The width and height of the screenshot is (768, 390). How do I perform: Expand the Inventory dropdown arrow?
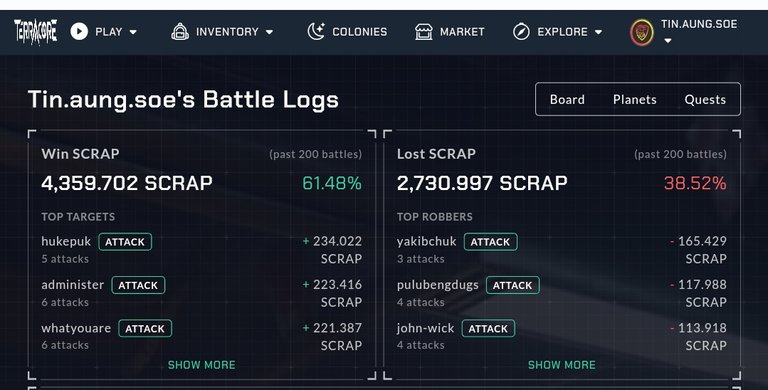[269, 32]
